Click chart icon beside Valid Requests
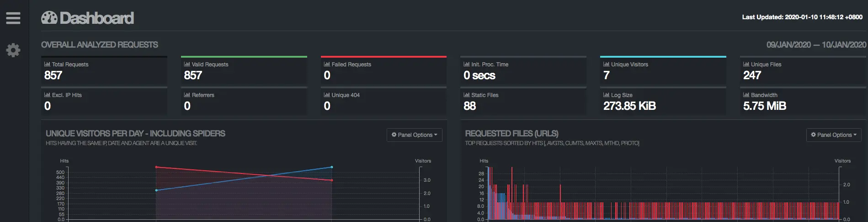This screenshot has height=222, width=868. point(187,64)
